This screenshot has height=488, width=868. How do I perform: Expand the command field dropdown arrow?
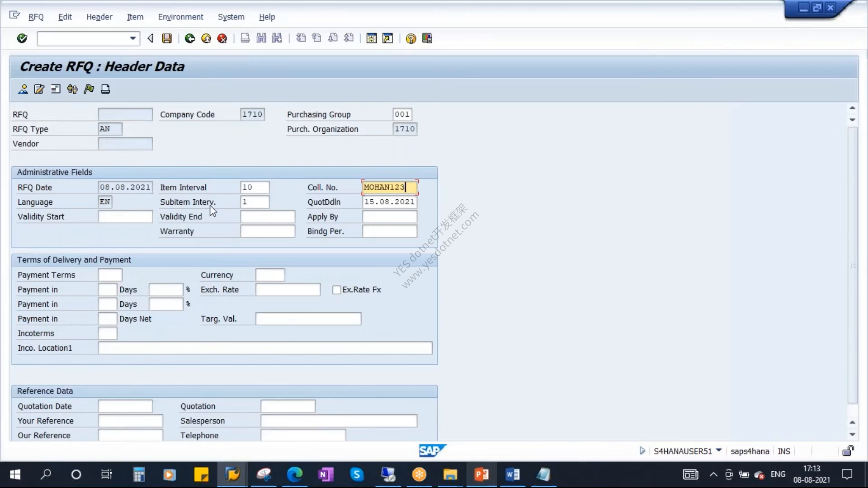133,38
